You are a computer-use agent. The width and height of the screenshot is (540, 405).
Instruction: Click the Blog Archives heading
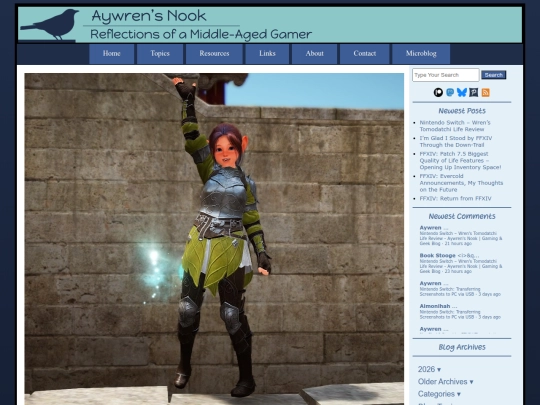[462, 347]
